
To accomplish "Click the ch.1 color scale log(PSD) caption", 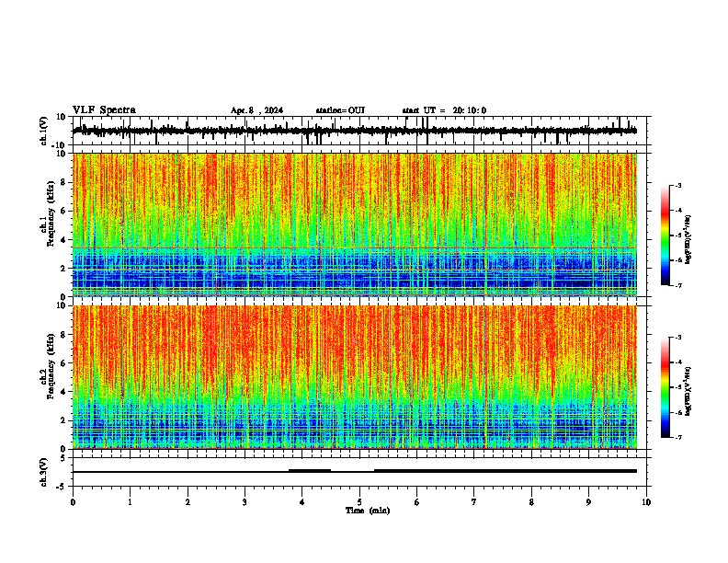I will (688, 240).
